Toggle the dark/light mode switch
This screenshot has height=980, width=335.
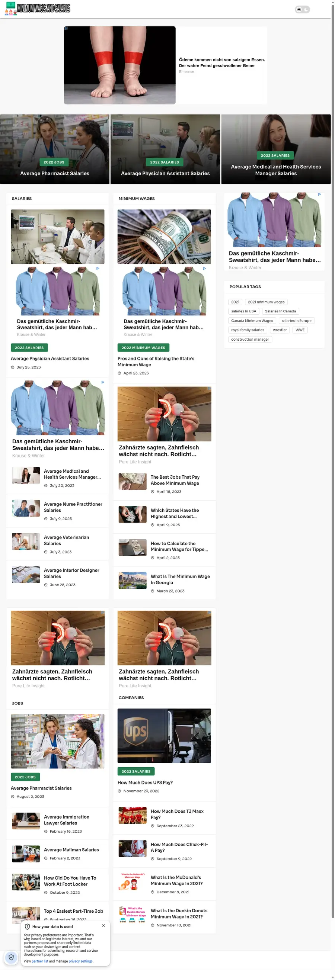[x=302, y=9]
